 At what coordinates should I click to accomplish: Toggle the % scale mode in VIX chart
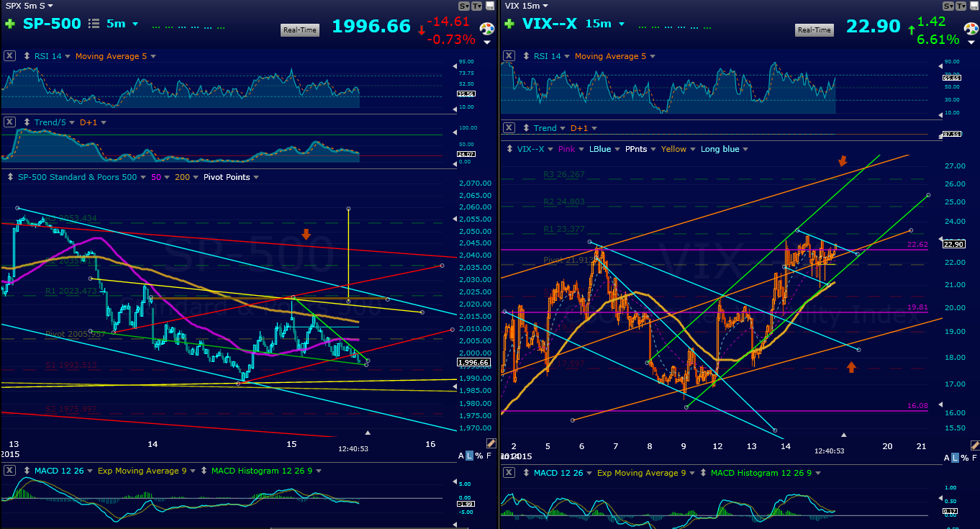(x=964, y=457)
